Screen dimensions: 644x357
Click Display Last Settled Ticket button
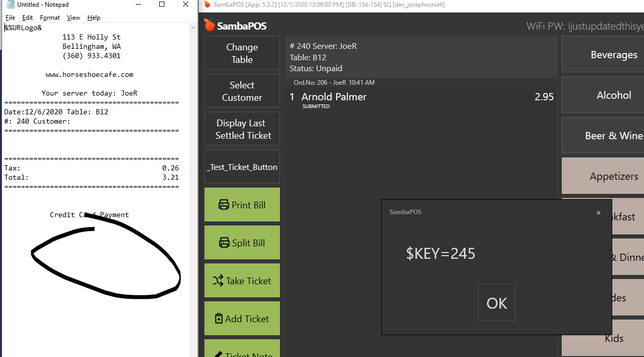(242, 129)
